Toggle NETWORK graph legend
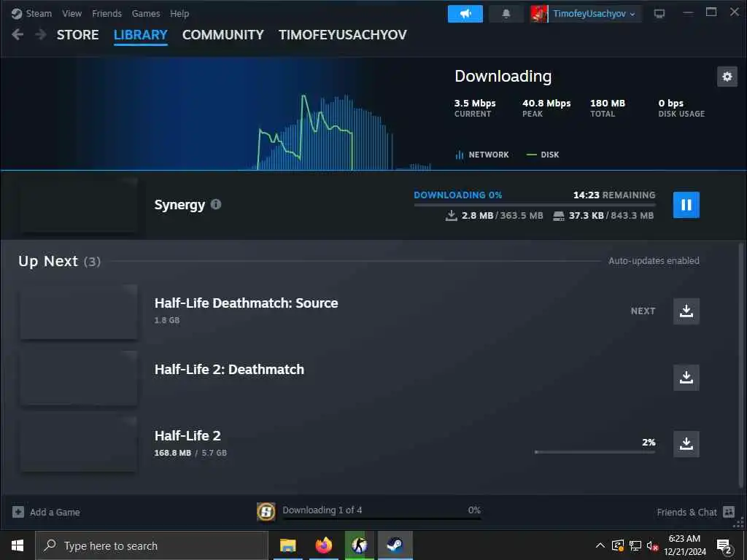This screenshot has width=747, height=560. 482,155
